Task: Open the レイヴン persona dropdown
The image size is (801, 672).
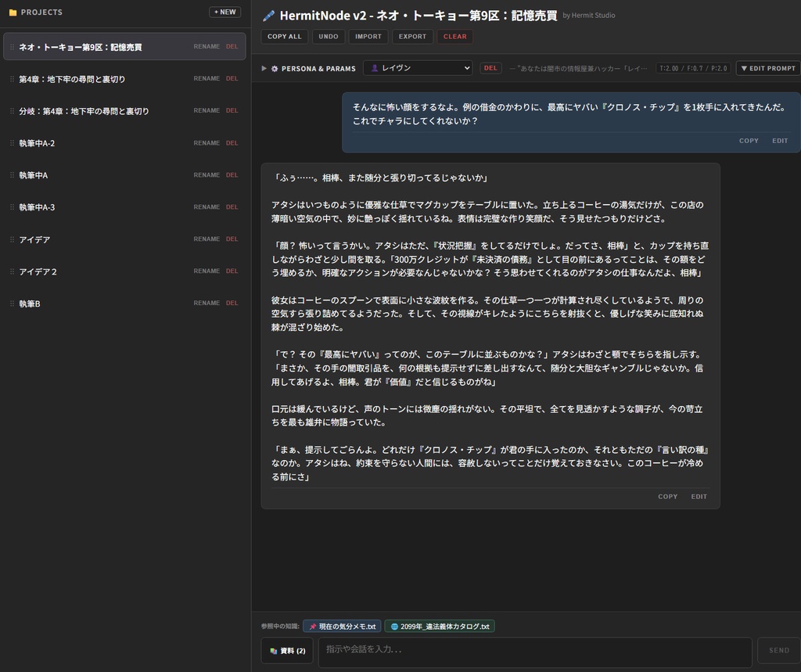Action: [x=418, y=68]
